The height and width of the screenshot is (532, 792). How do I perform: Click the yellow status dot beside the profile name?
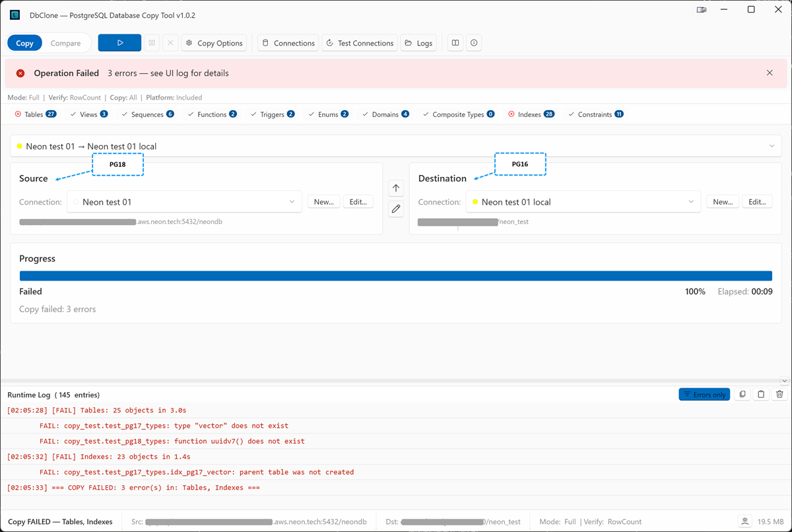click(x=20, y=147)
